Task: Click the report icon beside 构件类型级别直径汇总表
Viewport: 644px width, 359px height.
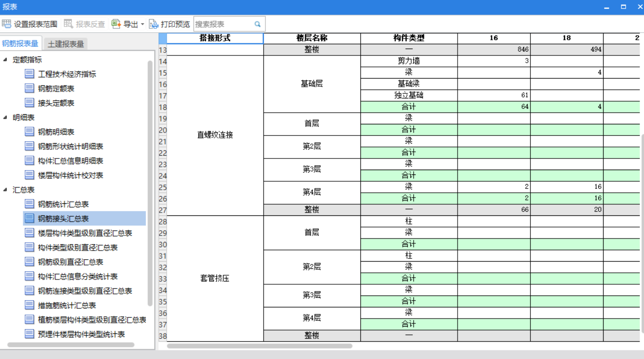Action: (29, 247)
